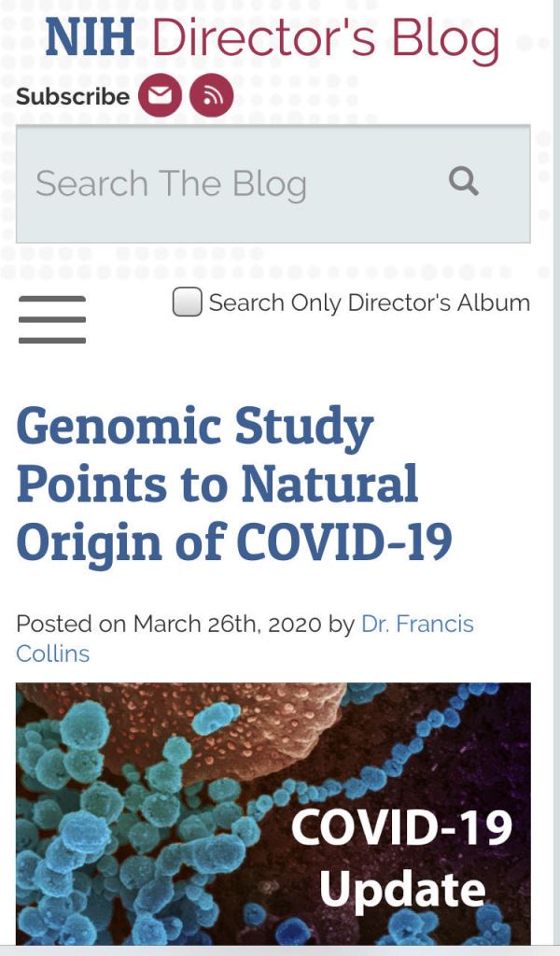
Task: Focus the Search The Blog field
Action: 233,184
